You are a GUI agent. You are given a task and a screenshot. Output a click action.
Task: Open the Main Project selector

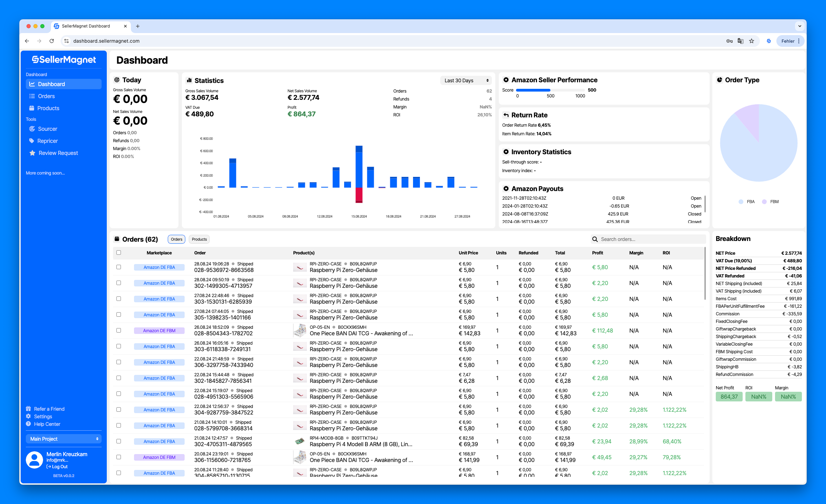click(64, 439)
